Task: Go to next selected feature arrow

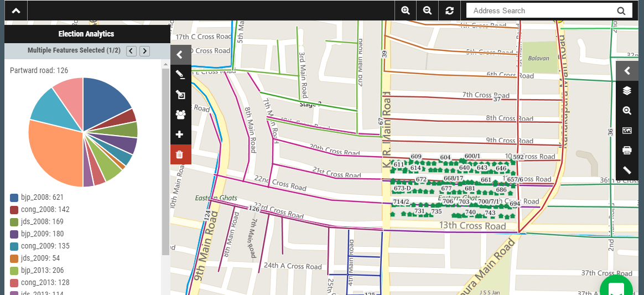Action: [144, 51]
